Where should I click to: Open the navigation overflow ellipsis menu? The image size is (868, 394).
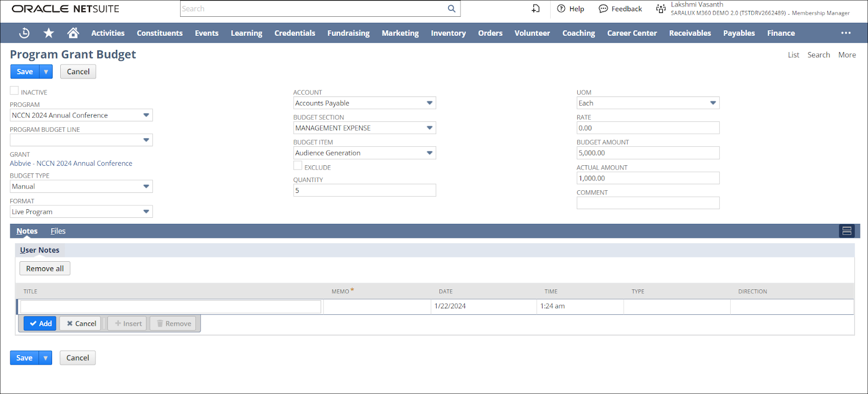pos(846,33)
